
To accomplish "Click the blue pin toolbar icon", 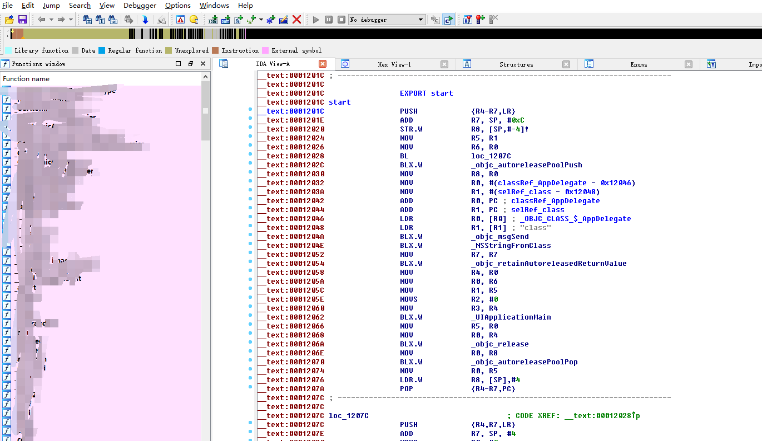I will point(271,19).
